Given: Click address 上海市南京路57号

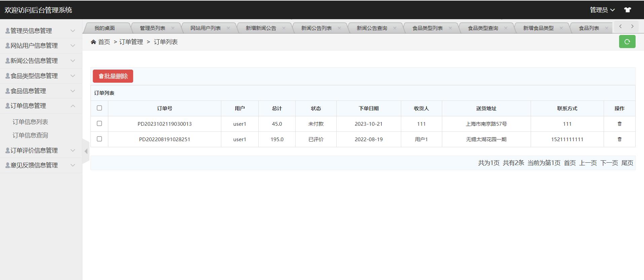Looking at the screenshot, I should tap(486, 124).
